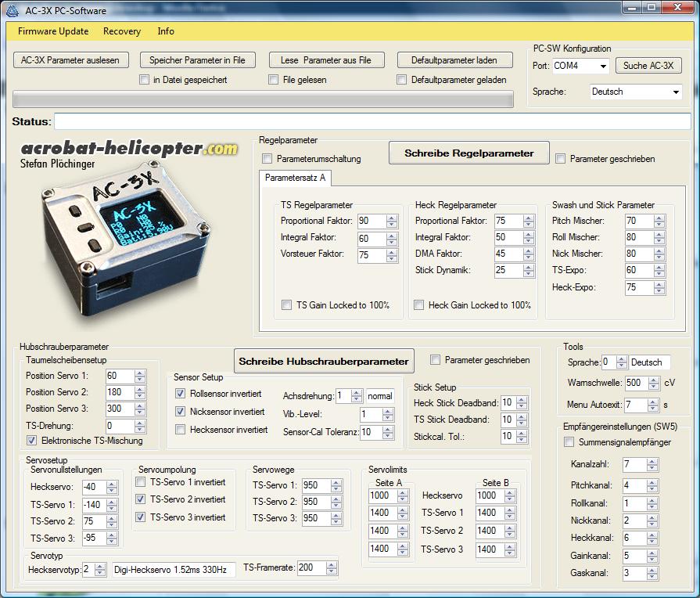This screenshot has width=700, height=598.
Task: Enable the Parameterumschaltung checkbox
Action: pos(267,159)
